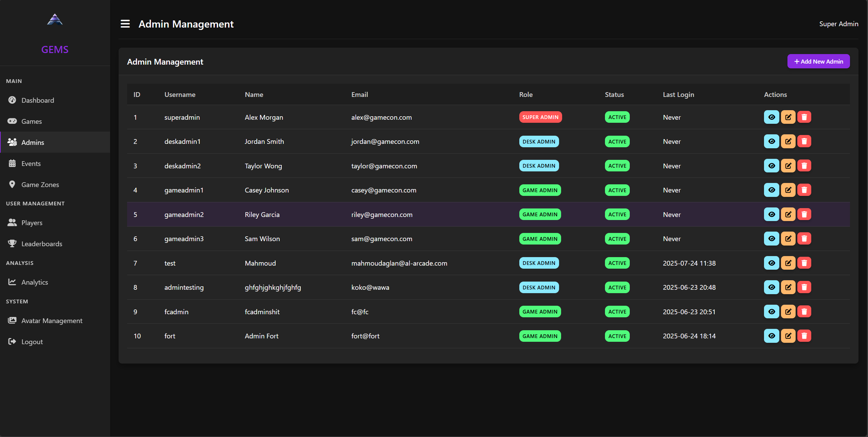Delete the admintesting account
The width and height of the screenshot is (868, 437).
click(804, 287)
